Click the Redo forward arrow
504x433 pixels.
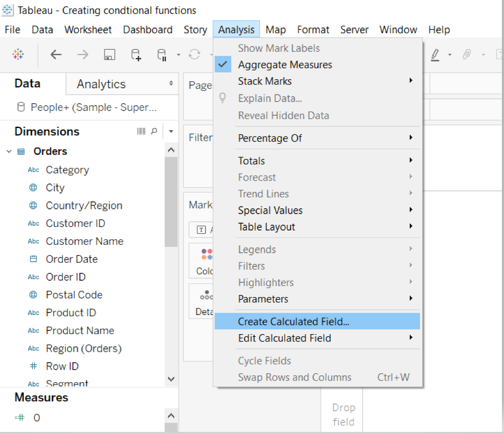(x=82, y=54)
